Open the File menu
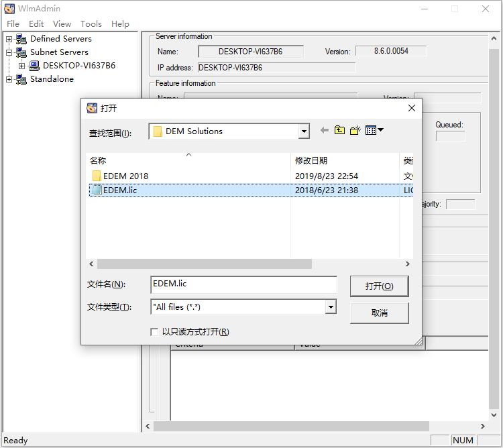The height and width of the screenshot is (448, 503). click(13, 24)
